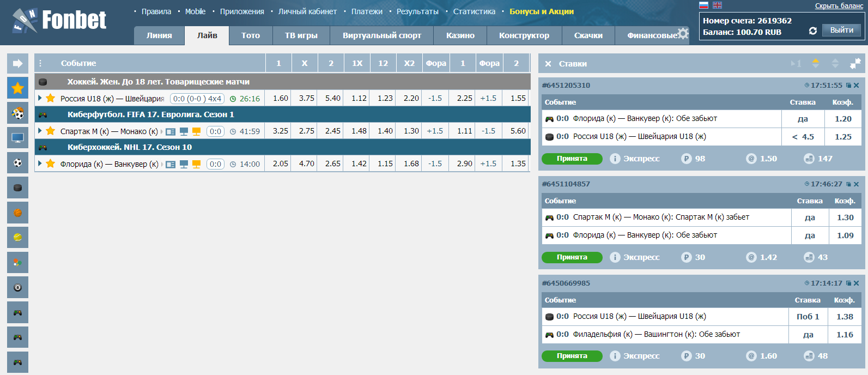This screenshot has width=868, height=375.
Task: Click the Результаты link
Action: (417, 11)
